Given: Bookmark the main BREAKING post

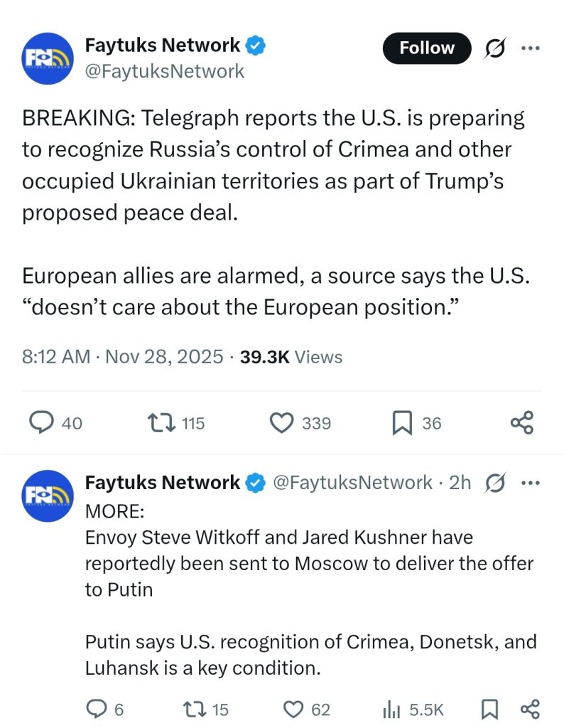Looking at the screenshot, I should 402,423.
